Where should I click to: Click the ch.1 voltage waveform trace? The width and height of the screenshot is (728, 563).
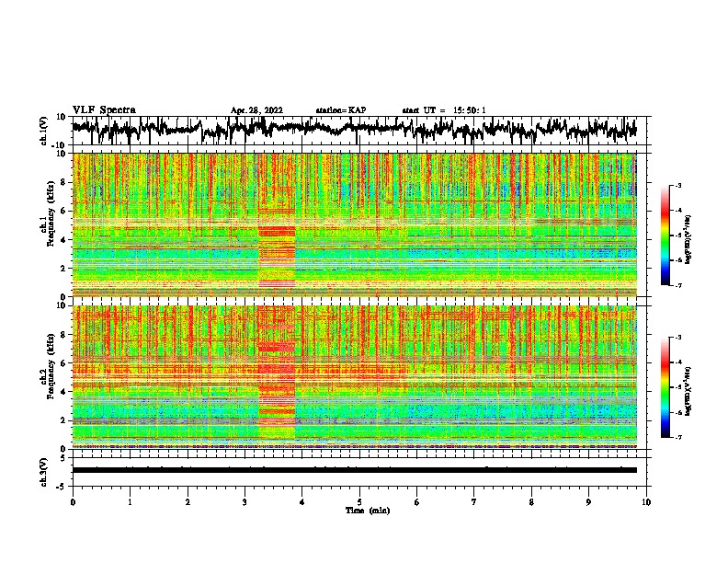(x=354, y=129)
